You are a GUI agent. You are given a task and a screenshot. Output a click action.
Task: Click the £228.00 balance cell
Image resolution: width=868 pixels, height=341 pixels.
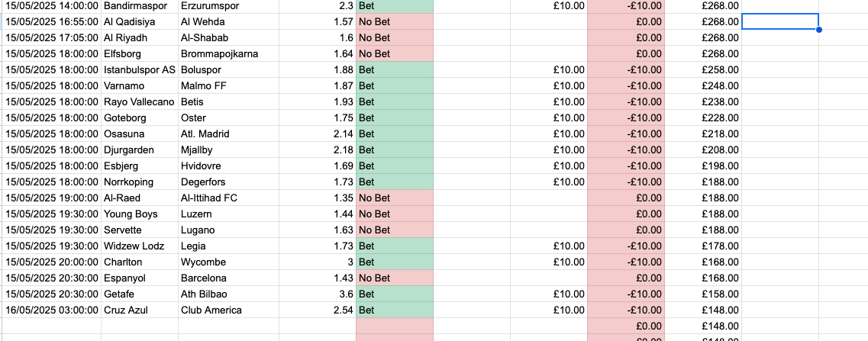pos(702,117)
